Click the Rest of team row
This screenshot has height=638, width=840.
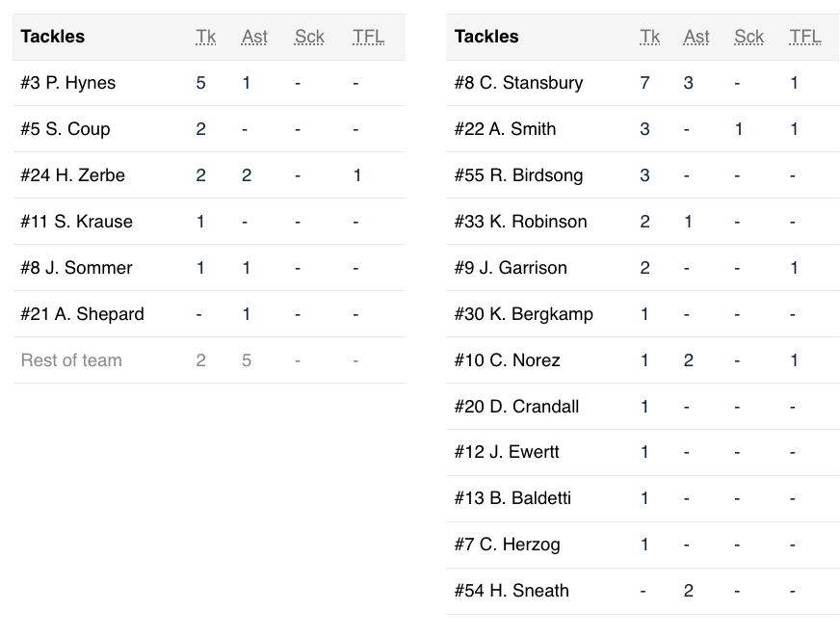pyautogui.click(x=71, y=360)
